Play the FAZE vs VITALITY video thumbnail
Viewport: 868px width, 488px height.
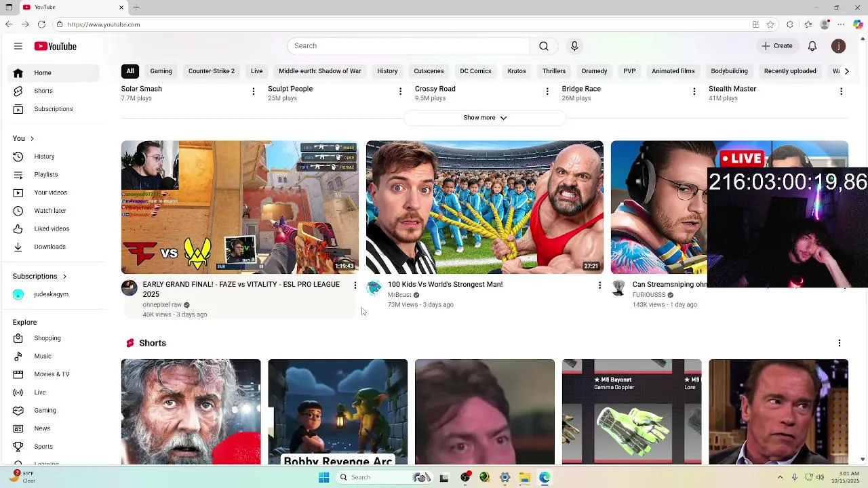[240, 207]
